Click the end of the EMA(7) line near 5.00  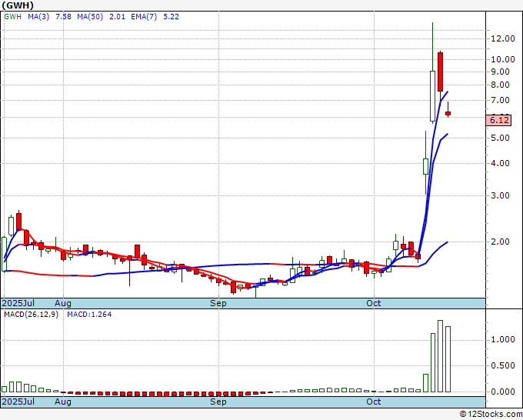click(x=448, y=134)
